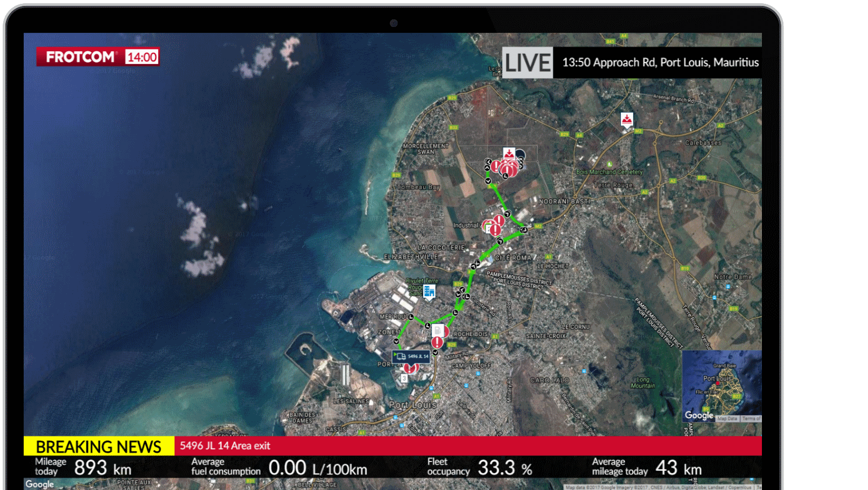Click the NOORANI BASTI map label
The image size is (868, 490).
pyautogui.click(x=564, y=201)
